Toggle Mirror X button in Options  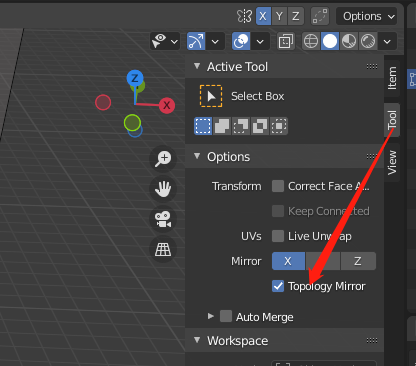click(x=288, y=261)
